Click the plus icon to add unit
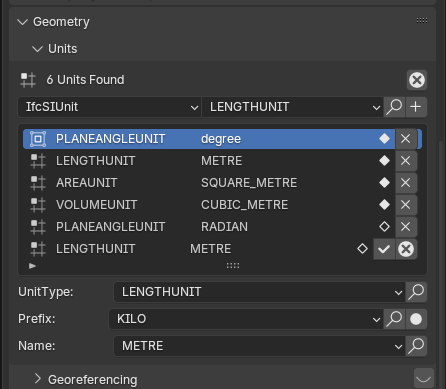Viewport: 446px width, 389px height. pyautogui.click(x=416, y=107)
